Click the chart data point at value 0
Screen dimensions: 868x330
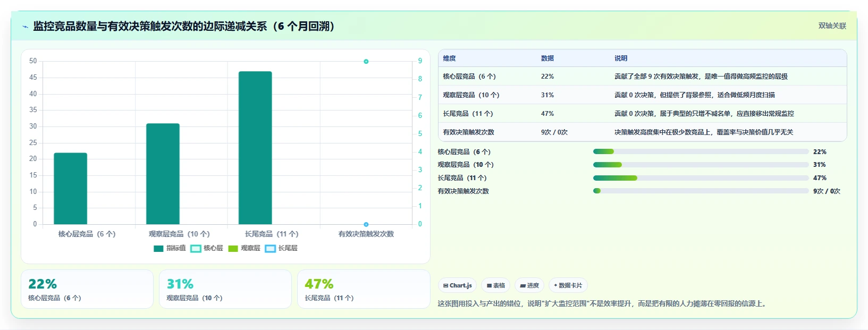tap(366, 224)
